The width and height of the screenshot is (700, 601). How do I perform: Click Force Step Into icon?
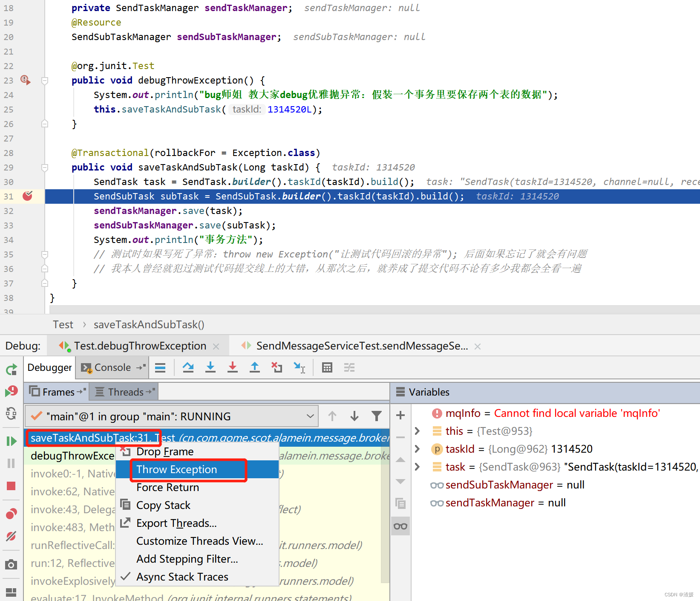pos(233,367)
